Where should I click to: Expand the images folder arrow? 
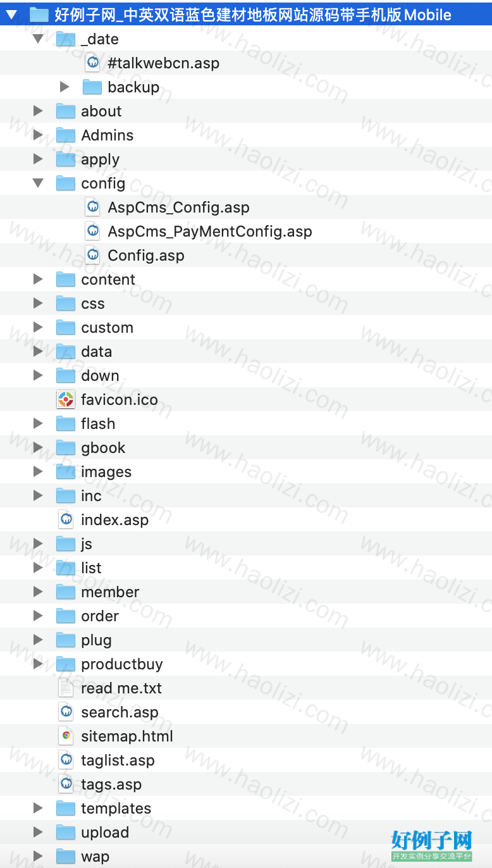[x=38, y=471]
